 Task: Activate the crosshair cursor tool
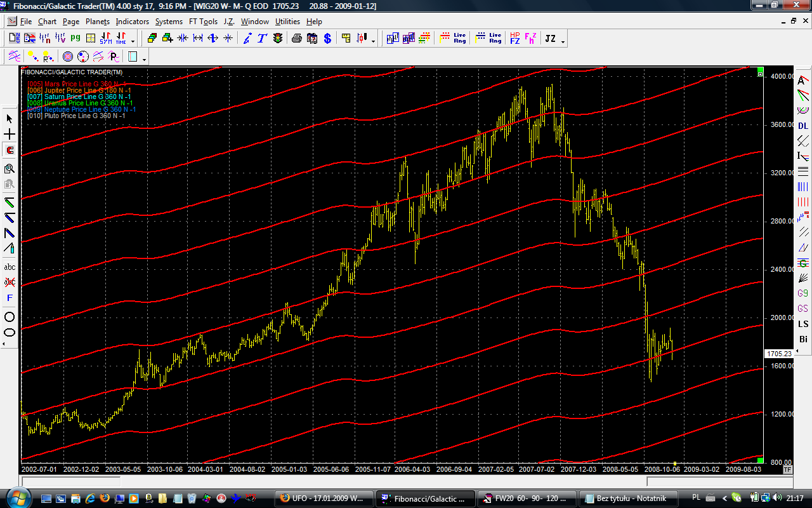click(x=10, y=135)
